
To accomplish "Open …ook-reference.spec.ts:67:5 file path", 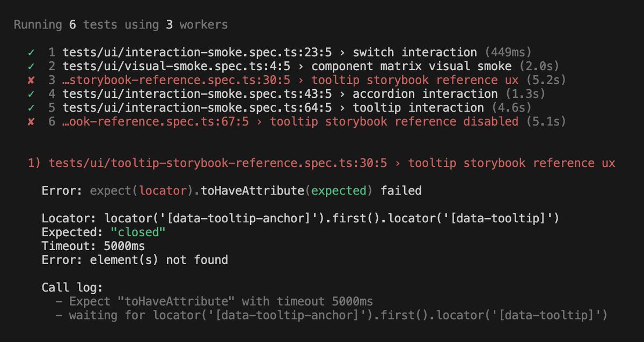I will (156, 121).
